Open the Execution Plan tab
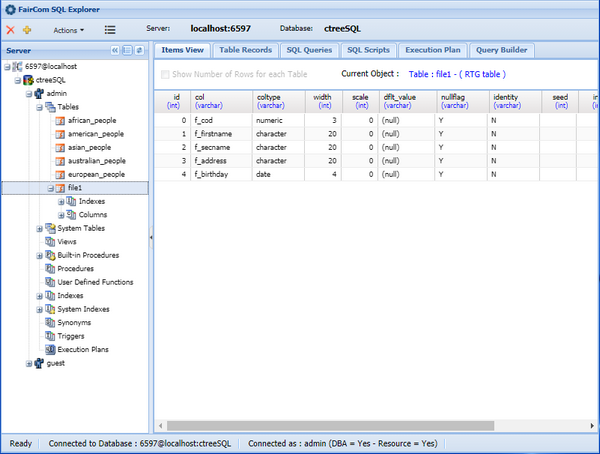600x454 pixels. click(433, 50)
